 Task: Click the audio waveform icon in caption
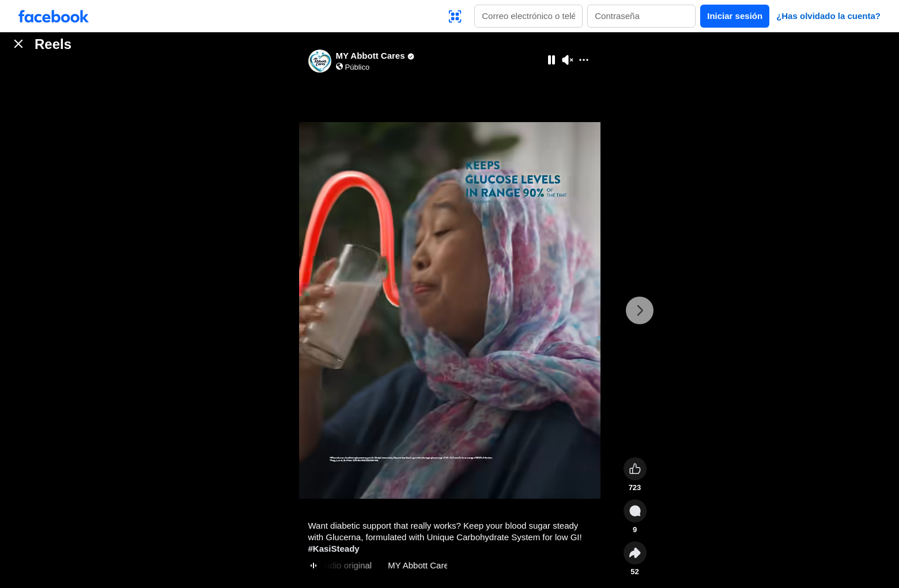[313, 566]
